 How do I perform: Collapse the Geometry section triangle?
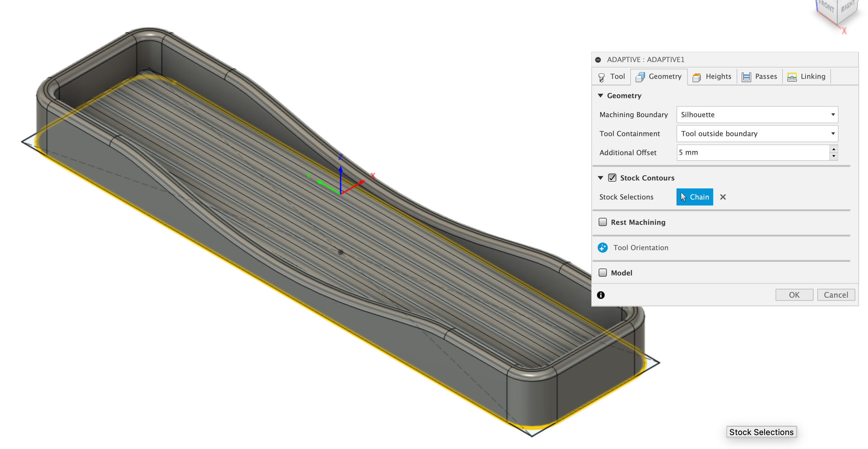(x=601, y=96)
